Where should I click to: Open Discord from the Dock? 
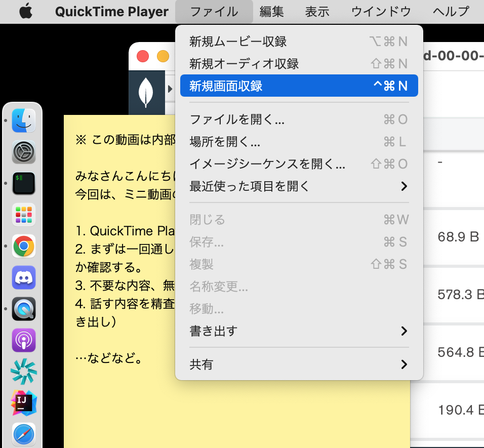(24, 278)
